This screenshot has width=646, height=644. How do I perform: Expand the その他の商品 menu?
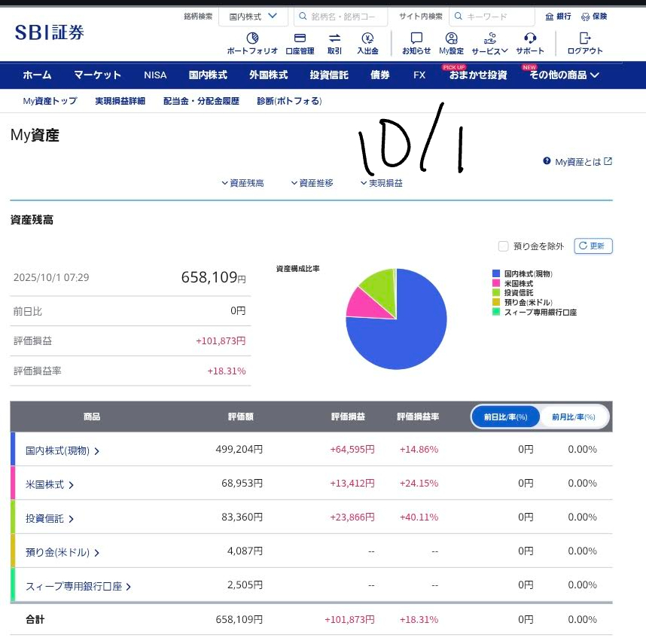(x=564, y=75)
